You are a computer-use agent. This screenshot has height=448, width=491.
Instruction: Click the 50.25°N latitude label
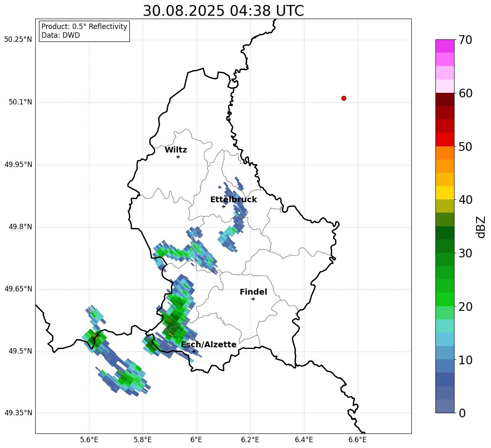click(18, 40)
